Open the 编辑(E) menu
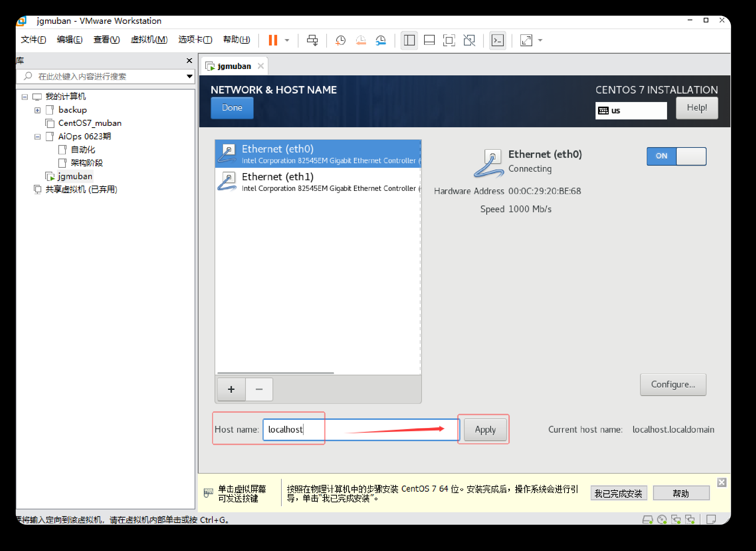Image resolution: width=756 pixels, height=551 pixels. 70,39
